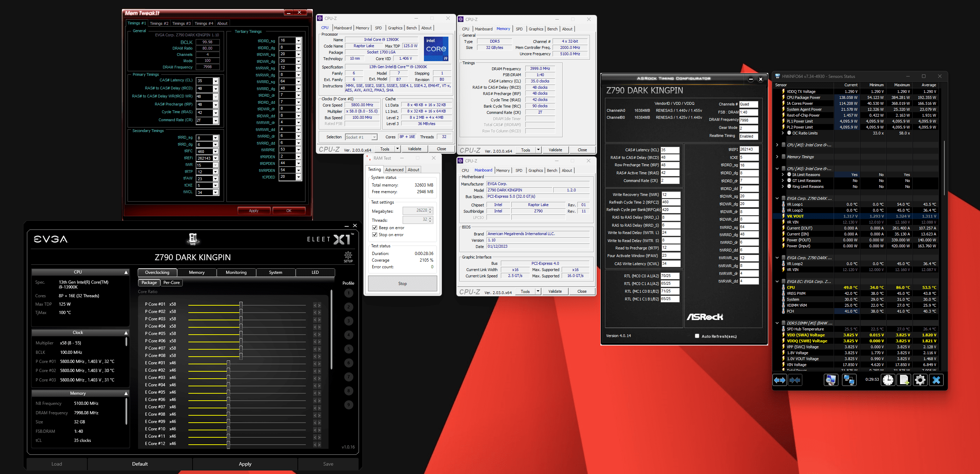980x474 pixels.
Task: Collapse the CPU panel in ELEET X1
Action: coord(126,272)
